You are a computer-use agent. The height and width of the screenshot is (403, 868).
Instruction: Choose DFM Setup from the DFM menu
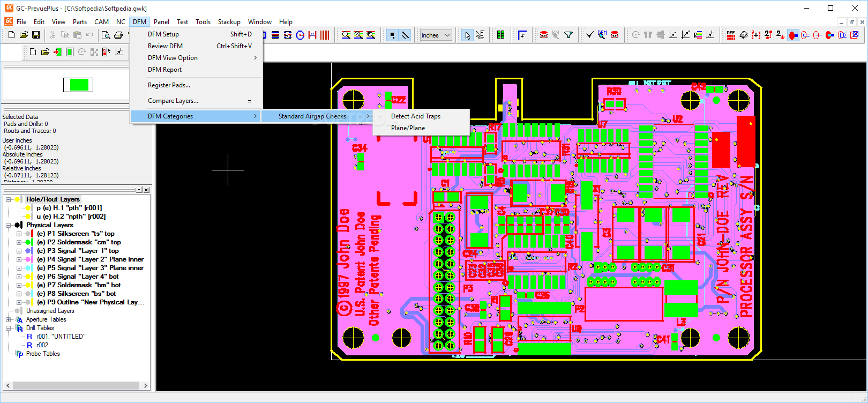196,34
